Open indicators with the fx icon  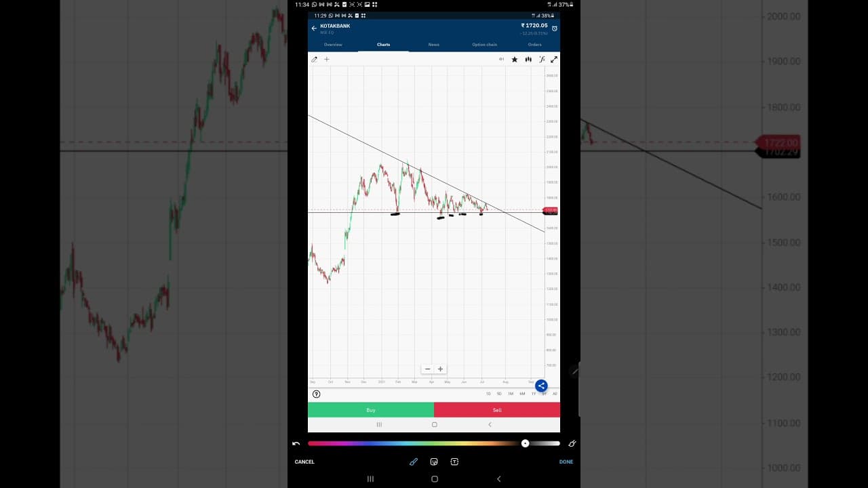(542, 60)
